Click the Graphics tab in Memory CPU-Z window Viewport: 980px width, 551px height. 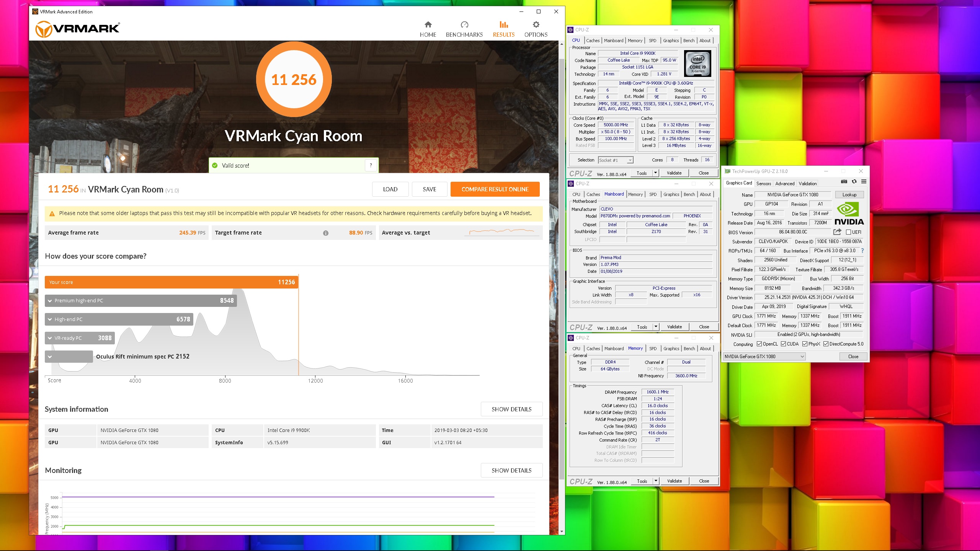(671, 349)
